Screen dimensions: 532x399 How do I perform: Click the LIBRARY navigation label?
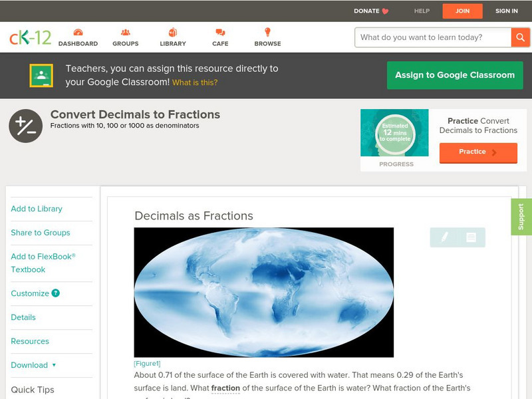pyautogui.click(x=173, y=44)
